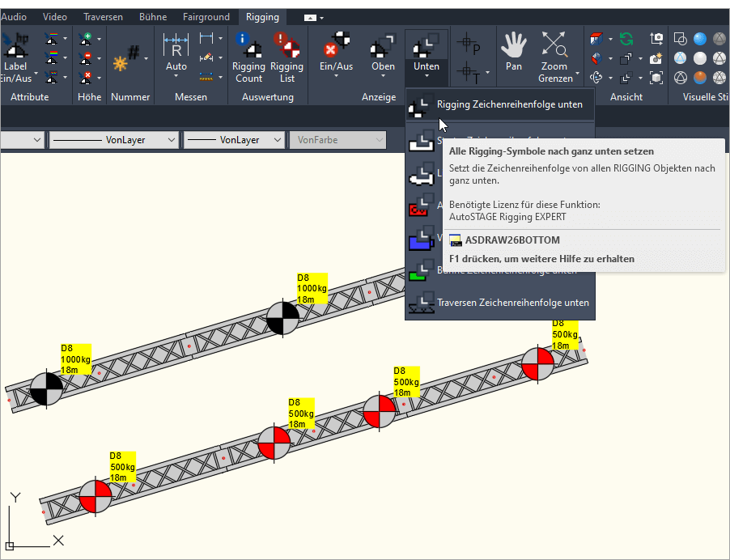The height and width of the screenshot is (560, 730).
Task: Click the green refresh arrows icon in Ansicht
Action: click(x=626, y=39)
